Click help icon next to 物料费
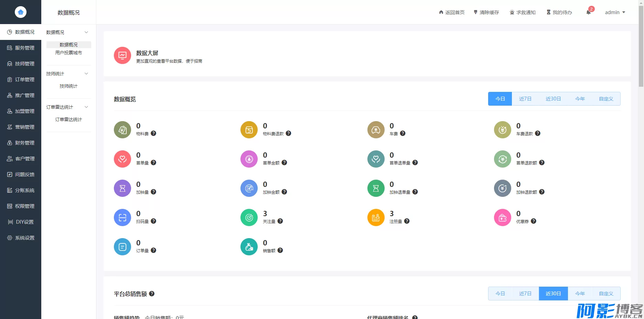The image size is (644, 319). [x=153, y=134]
